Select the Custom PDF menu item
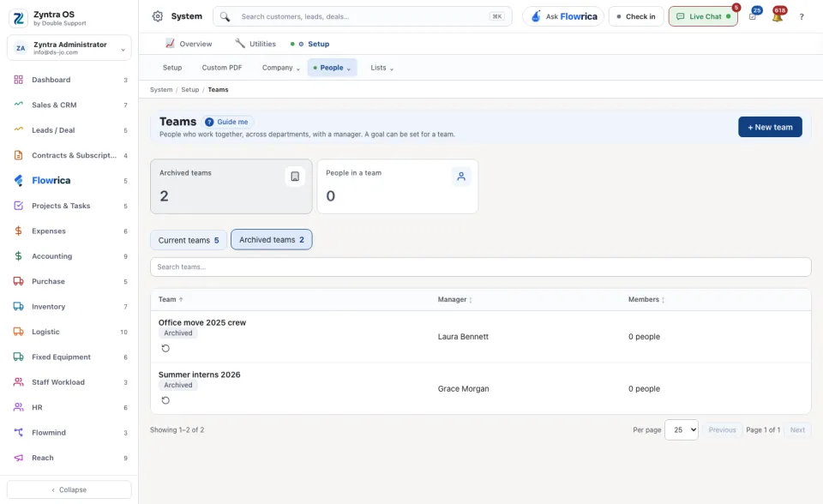 click(222, 68)
